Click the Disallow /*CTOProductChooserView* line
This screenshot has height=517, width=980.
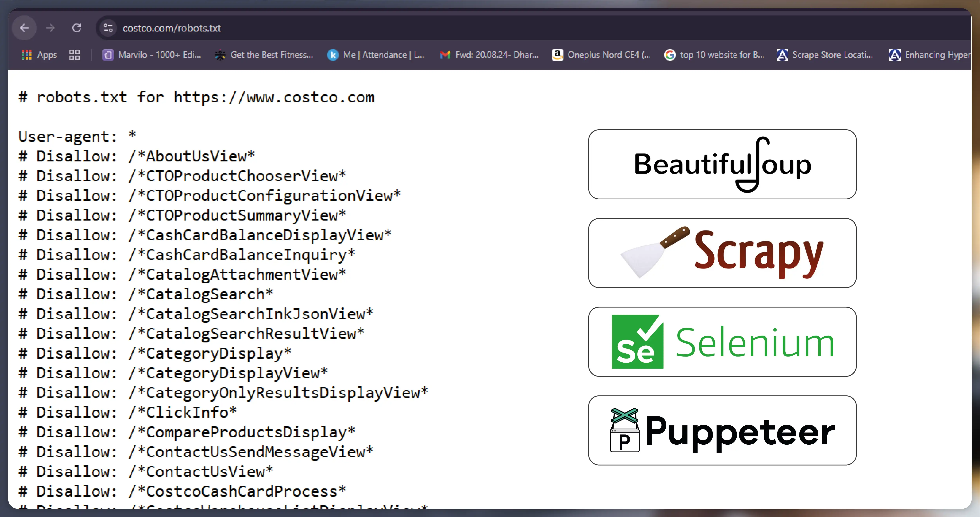182,176
